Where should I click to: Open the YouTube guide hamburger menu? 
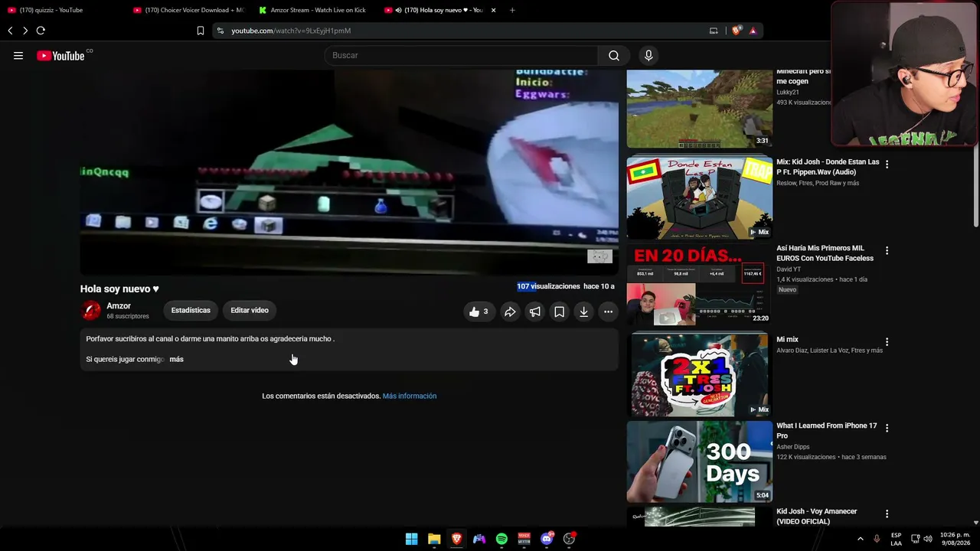pyautogui.click(x=18, y=55)
